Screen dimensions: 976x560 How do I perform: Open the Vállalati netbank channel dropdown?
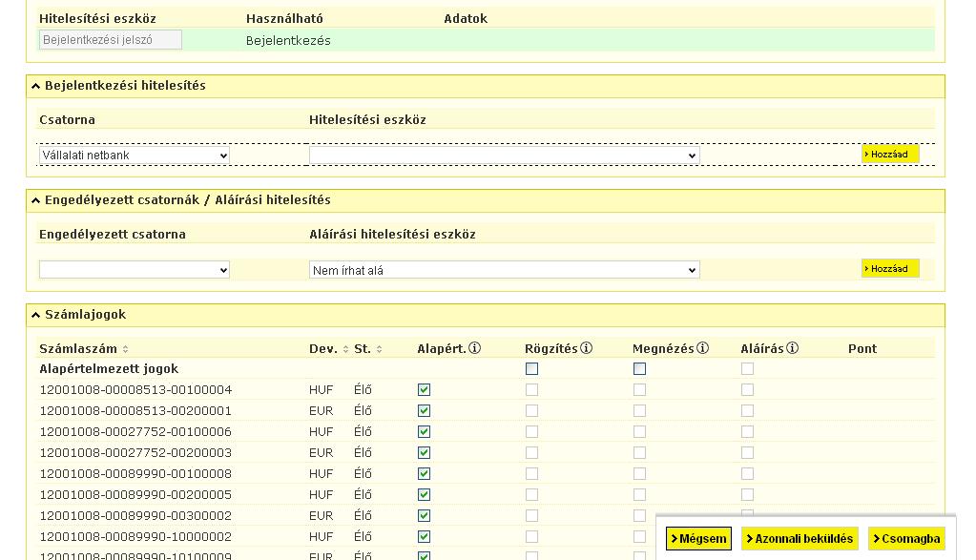tap(134, 155)
